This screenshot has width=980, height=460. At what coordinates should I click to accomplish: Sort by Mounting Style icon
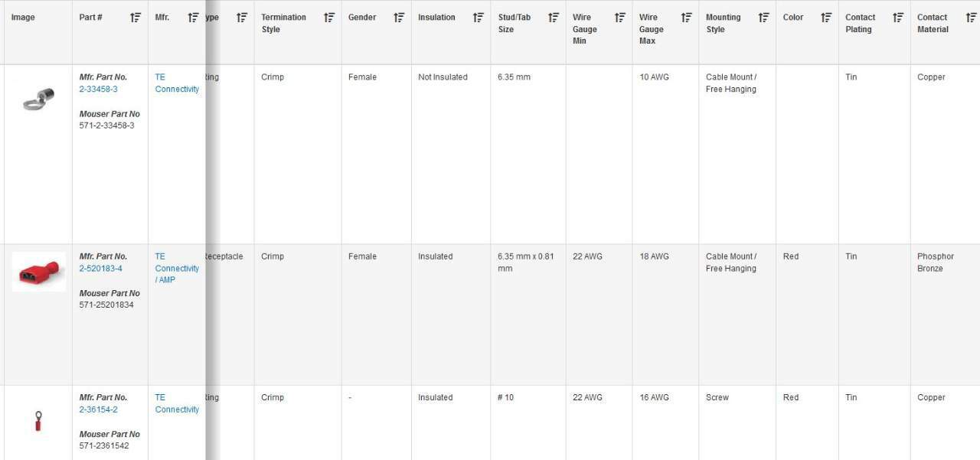763,18
